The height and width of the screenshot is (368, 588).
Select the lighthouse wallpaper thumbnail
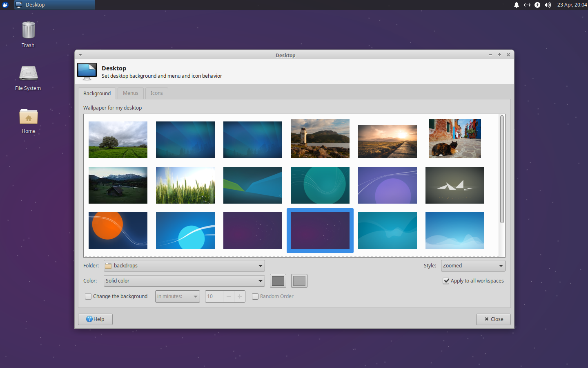(x=320, y=139)
